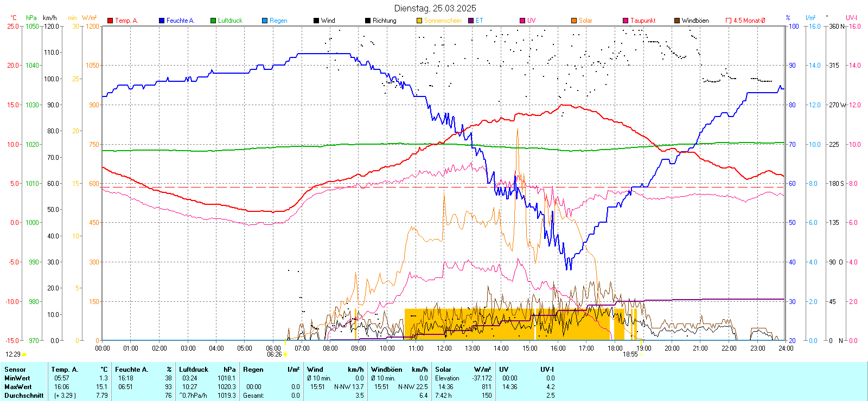
Task: Click the black Wind legend square
Action: coord(316,21)
